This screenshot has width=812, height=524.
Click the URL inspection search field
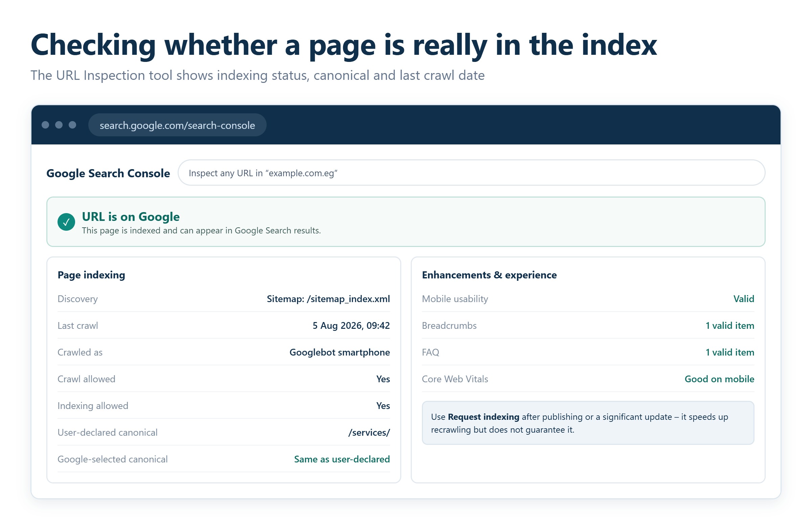pyautogui.click(x=471, y=173)
